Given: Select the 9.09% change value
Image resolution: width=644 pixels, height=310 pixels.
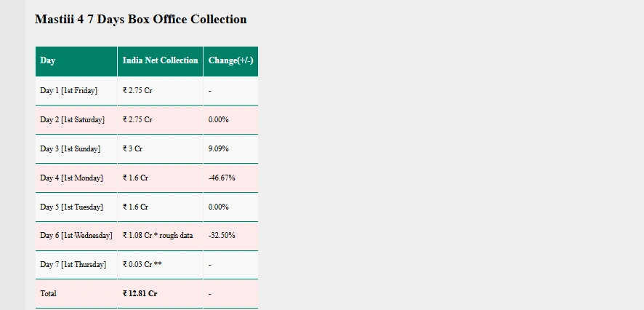Looking at the screenshot, I should click(219, 149).
